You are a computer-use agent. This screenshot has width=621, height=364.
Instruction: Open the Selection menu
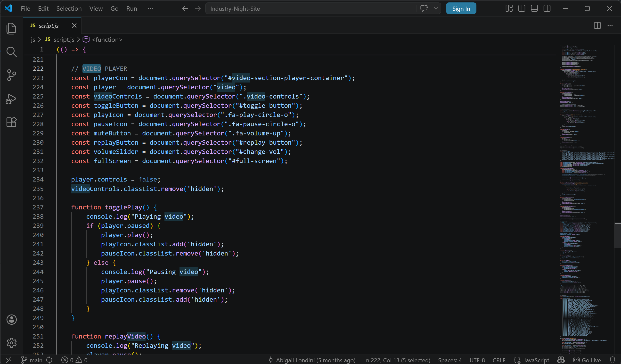point(69,9)
